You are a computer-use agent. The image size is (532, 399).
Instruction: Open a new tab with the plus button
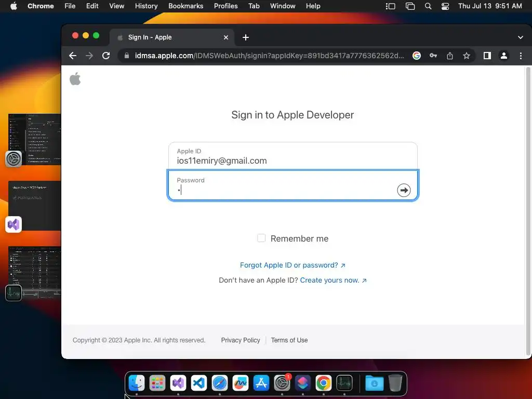(x=246, y=37)
